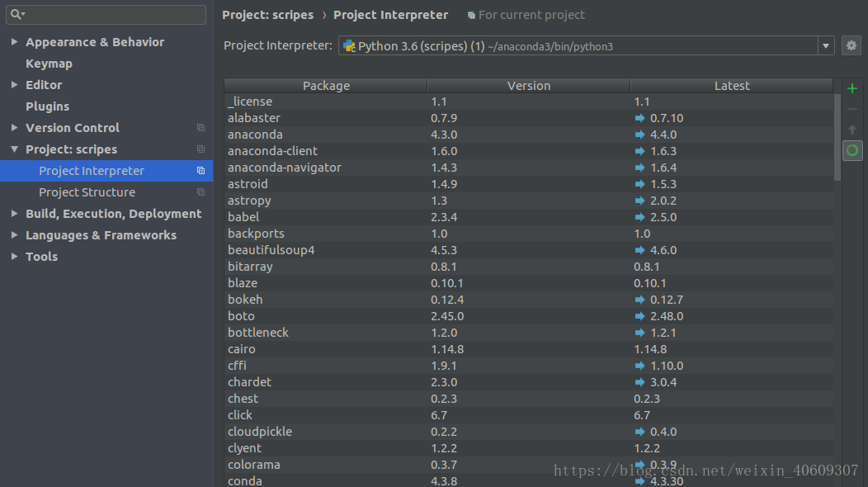Open the Keymap settings page
The image size is (868, 487).
coord(49,64)
